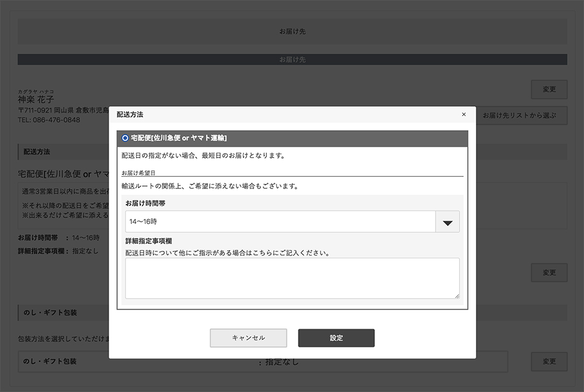Click the dark お届け先 title bar
Screen dimensions: 584x392
292,60
